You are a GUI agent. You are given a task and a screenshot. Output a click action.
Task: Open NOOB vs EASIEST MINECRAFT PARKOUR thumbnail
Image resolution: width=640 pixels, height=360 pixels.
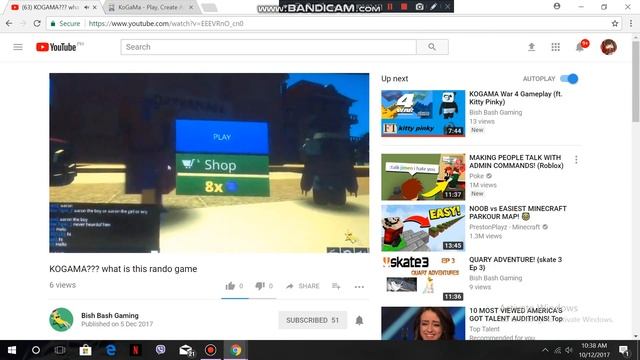[x=423, y=228]
